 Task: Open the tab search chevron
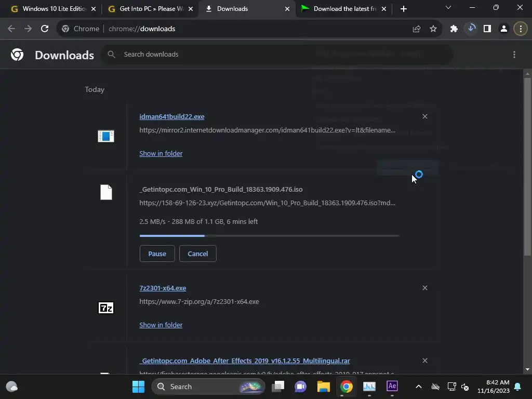[x=448, y=7]
